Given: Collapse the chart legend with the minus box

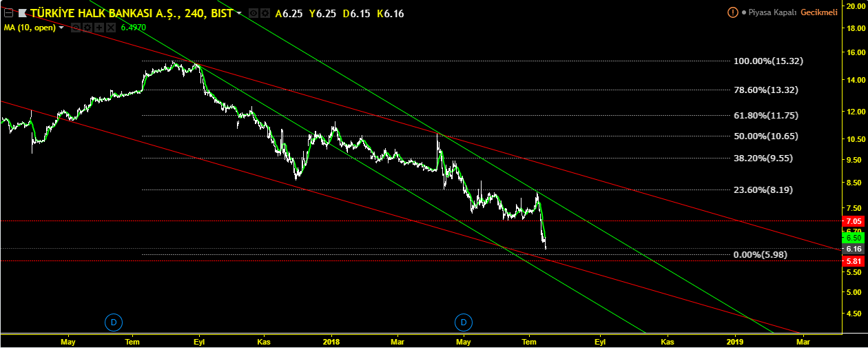Looking at the screenshot, I should tap(8, 12).
